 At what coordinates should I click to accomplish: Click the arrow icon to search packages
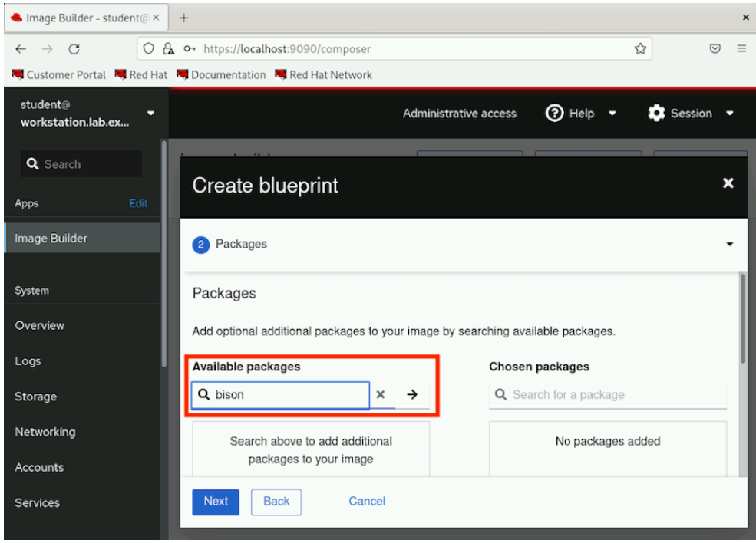coord(411,395)
